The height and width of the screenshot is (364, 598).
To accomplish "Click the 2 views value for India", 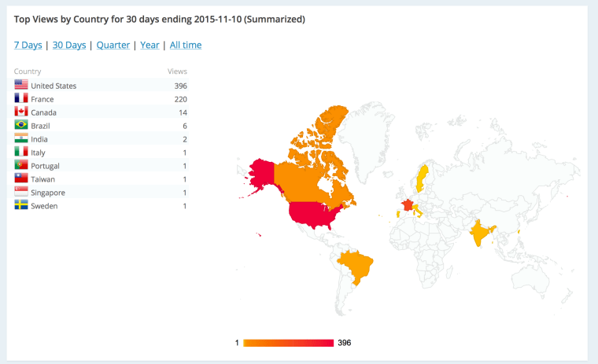I will pyautogui.click(x=185, y=139).
